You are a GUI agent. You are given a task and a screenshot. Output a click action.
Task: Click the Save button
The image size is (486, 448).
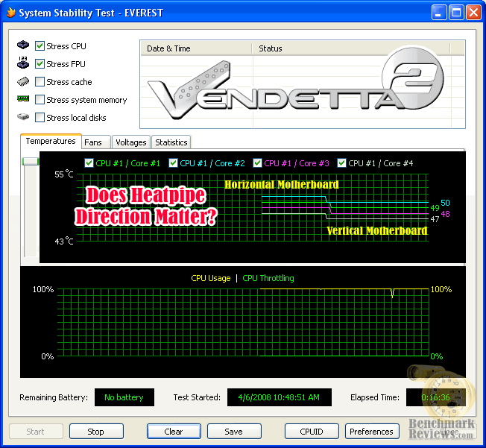click(234, 432)
